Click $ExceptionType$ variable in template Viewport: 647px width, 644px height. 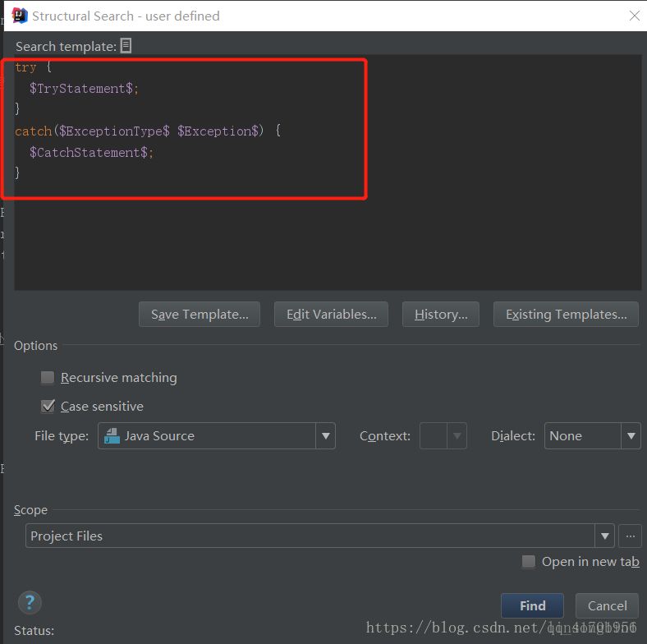pos(114,131)
